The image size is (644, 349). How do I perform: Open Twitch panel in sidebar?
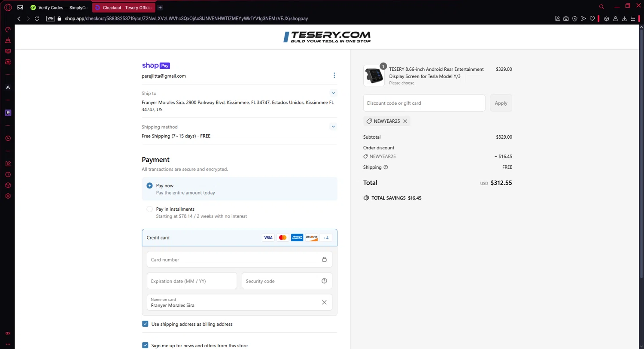8,112
